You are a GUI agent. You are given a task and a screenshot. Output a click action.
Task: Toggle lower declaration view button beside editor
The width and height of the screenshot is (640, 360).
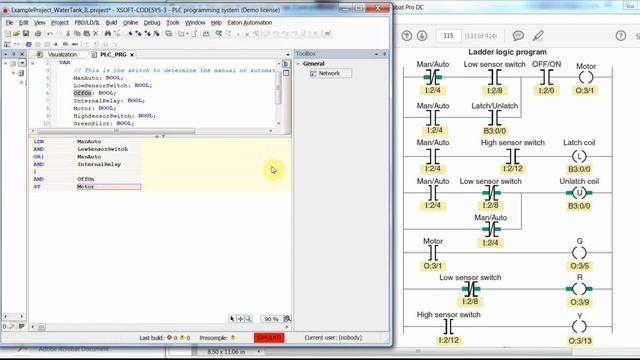click(x=286, y=73)
